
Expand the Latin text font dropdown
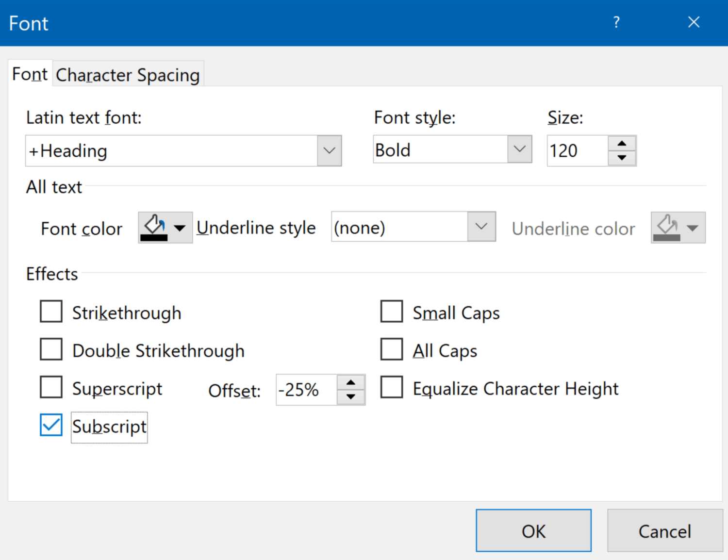329,150
